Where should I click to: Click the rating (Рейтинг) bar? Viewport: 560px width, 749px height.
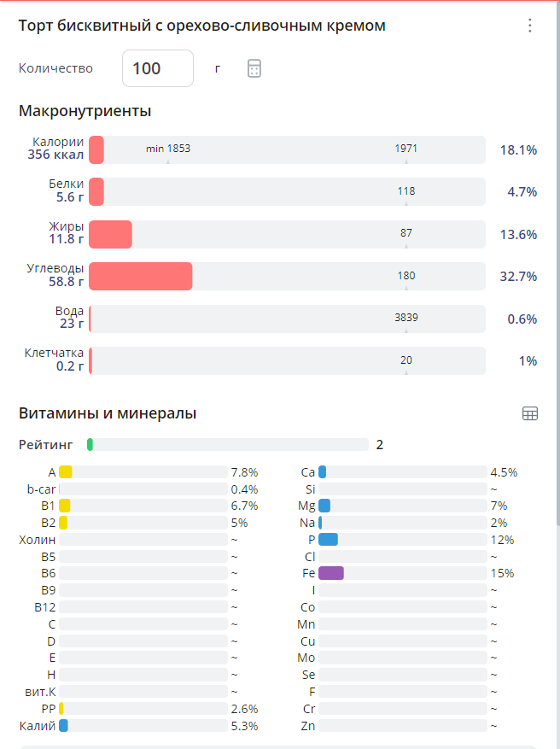tap(227, 444)
